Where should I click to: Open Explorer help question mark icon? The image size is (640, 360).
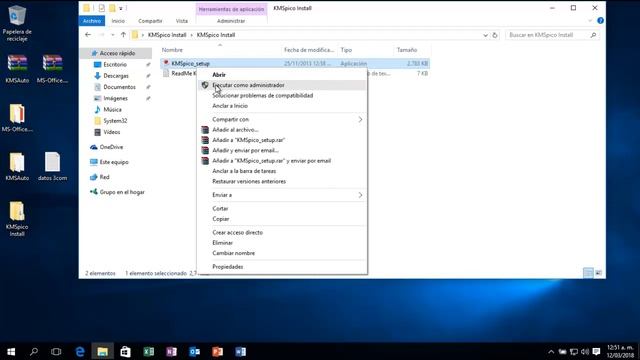[600, 20]
